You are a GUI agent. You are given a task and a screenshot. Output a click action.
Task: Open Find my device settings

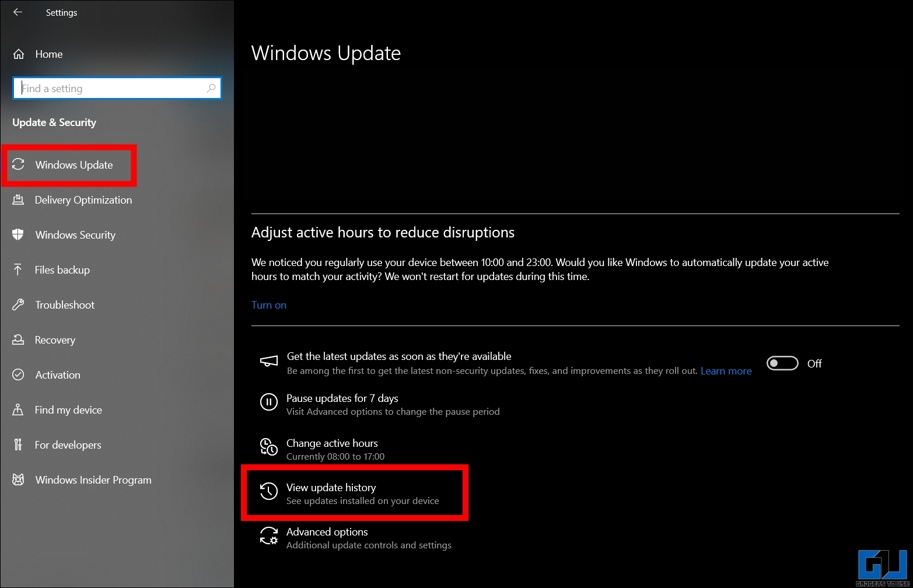[68, 409]
